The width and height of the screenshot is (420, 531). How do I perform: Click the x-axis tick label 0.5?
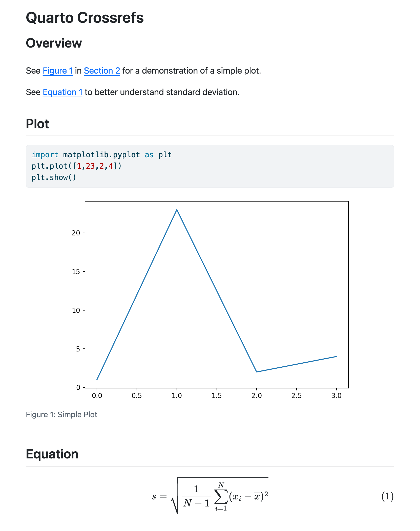137,396
